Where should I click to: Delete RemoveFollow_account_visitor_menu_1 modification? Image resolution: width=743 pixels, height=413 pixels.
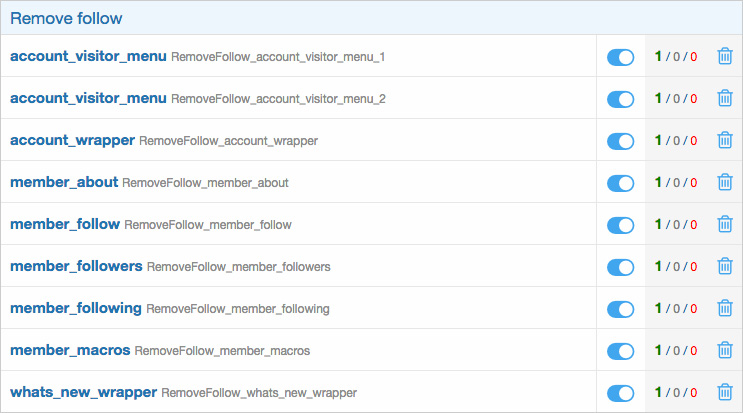pos(725,57)
